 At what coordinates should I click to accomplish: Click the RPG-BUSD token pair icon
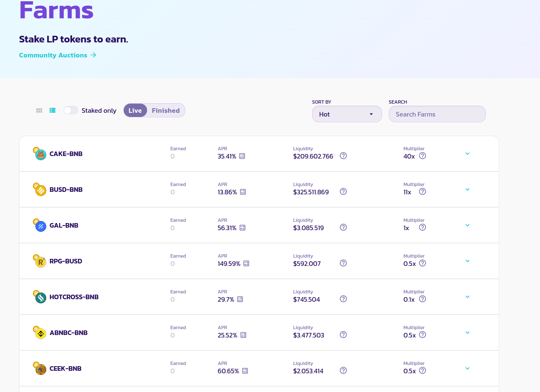click(x=40, y=261)
